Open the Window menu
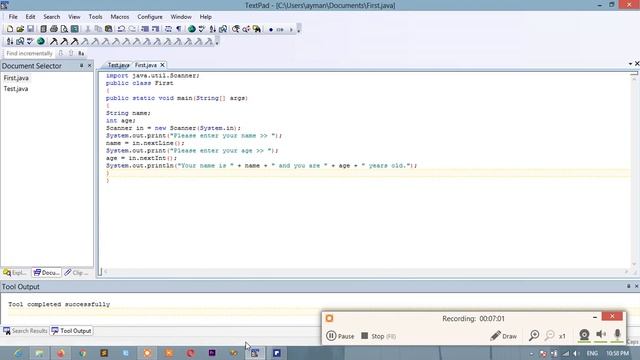This screenshot has height=360, width=640. (181, 17)
